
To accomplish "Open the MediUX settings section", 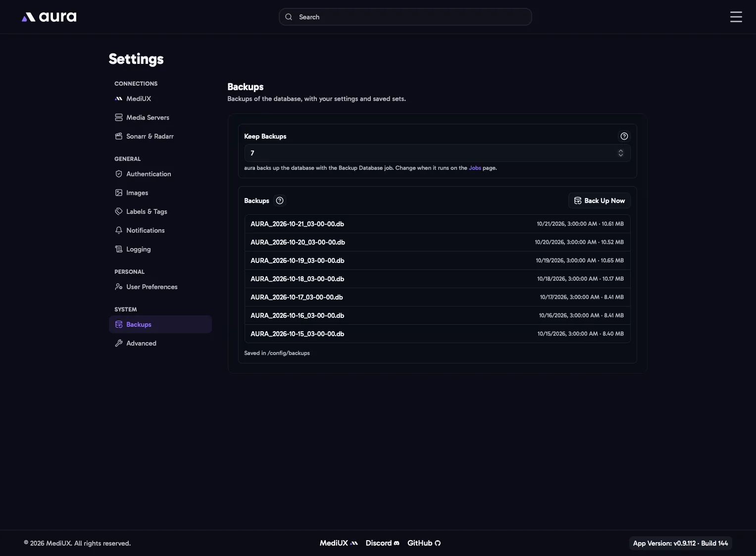I will point(160,99).
